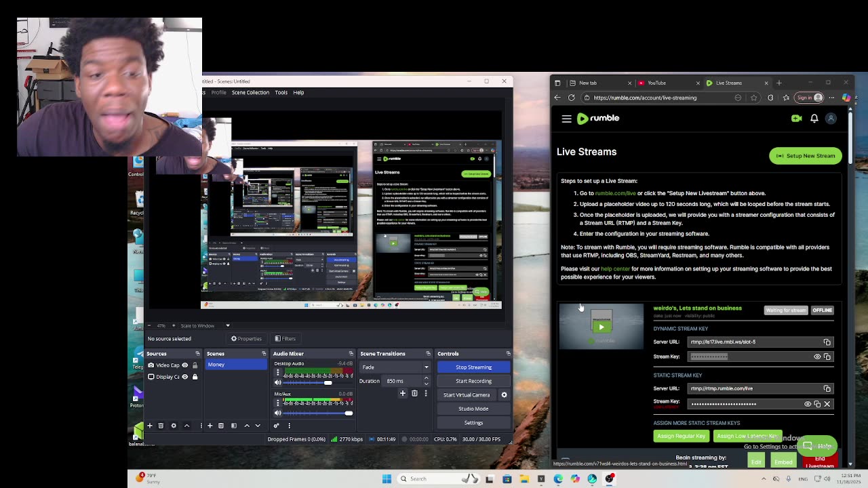
Task: Pop out the Scene Transitions dock panel
Action: (x=428, y=354)
